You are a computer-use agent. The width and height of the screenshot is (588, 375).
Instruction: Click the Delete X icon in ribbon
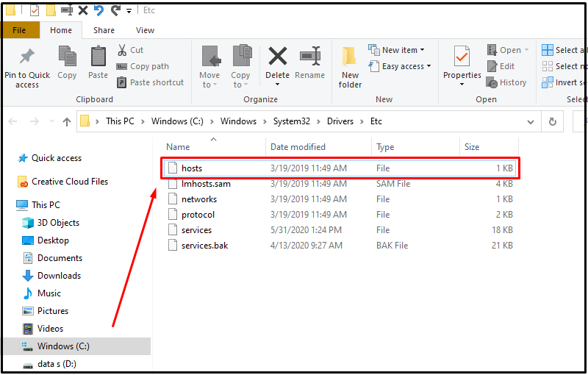coord(278,56)
